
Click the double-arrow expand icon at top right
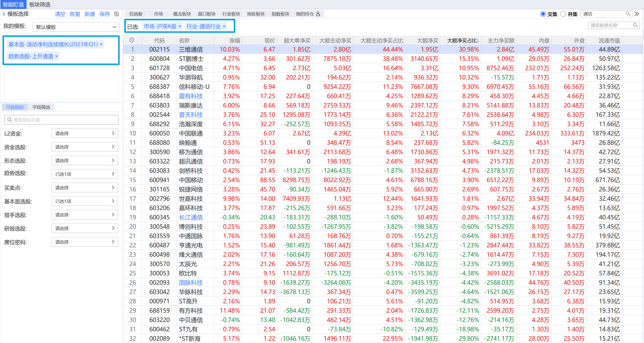(x=637, y=14)
